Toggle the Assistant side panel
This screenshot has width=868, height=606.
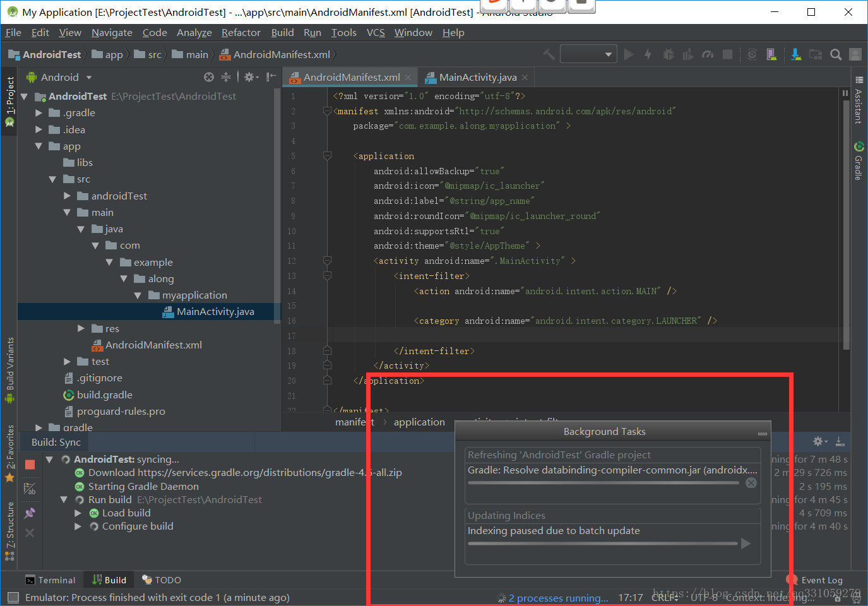click(x=859, y=101)
